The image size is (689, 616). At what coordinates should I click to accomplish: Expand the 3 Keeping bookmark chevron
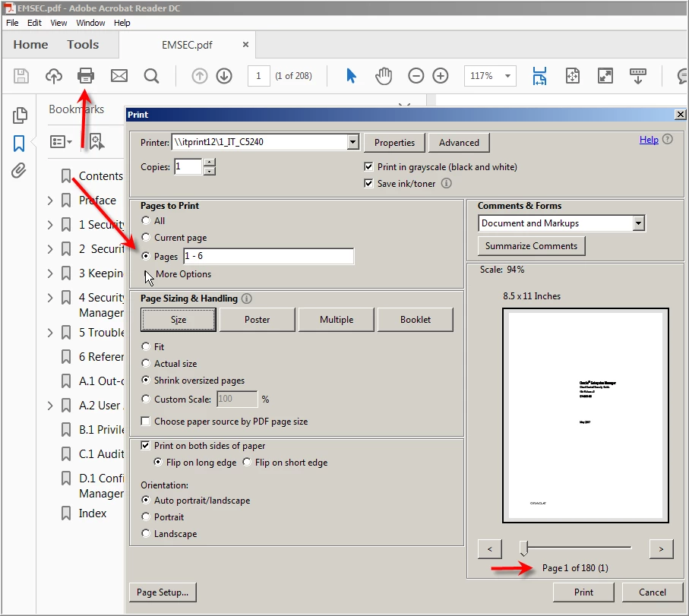point(50,273)
